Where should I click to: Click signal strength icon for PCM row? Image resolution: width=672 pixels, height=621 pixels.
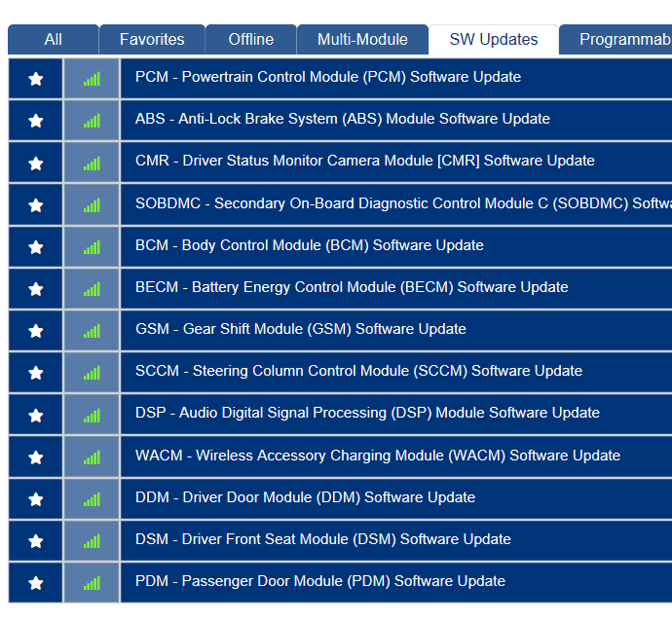point(92,79)
